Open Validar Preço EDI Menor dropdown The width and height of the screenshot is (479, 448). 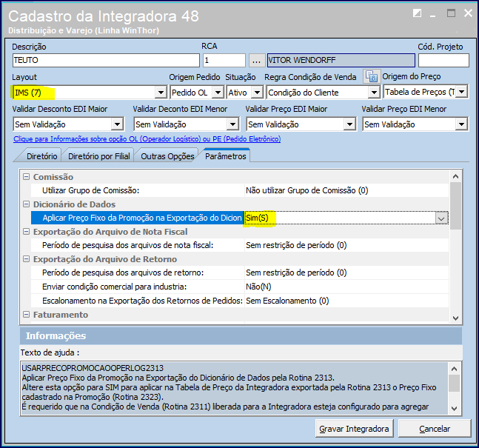(x=461, y=124)
